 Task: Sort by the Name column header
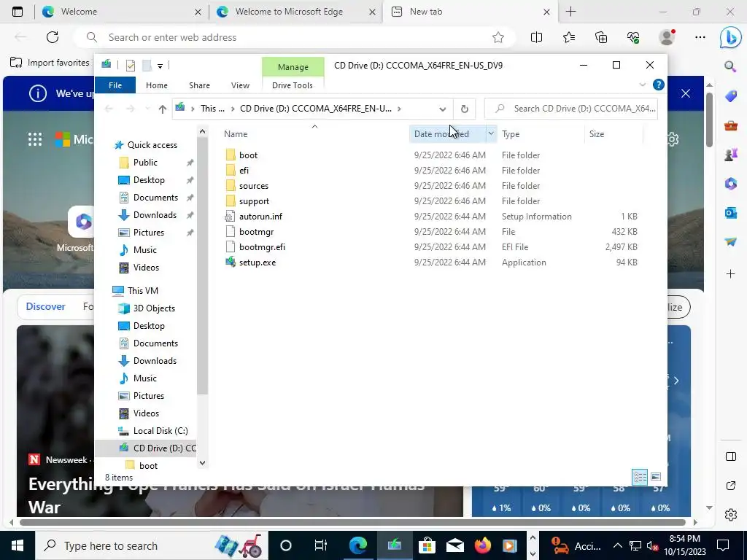pyautogui.click(x=314, y=134)
